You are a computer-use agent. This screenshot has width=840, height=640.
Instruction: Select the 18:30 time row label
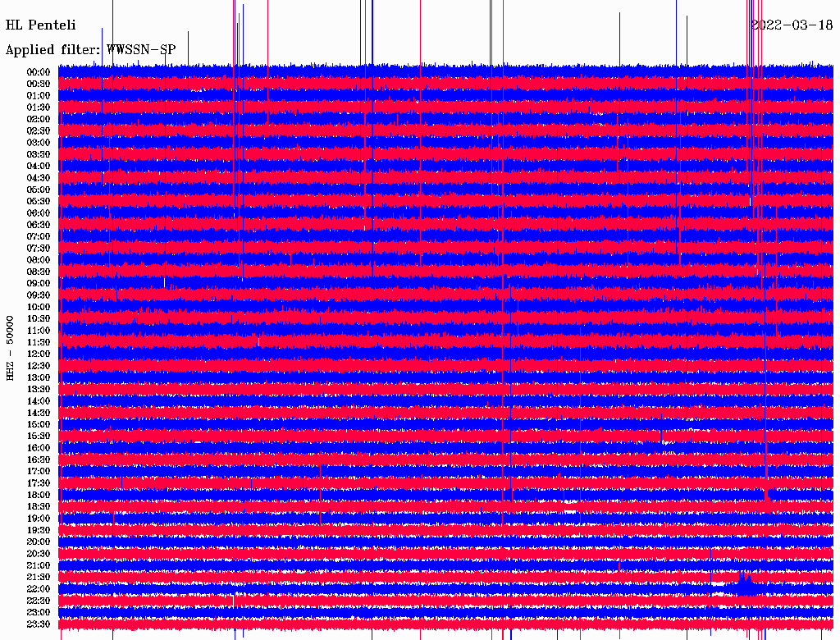[x=39, y=507]
